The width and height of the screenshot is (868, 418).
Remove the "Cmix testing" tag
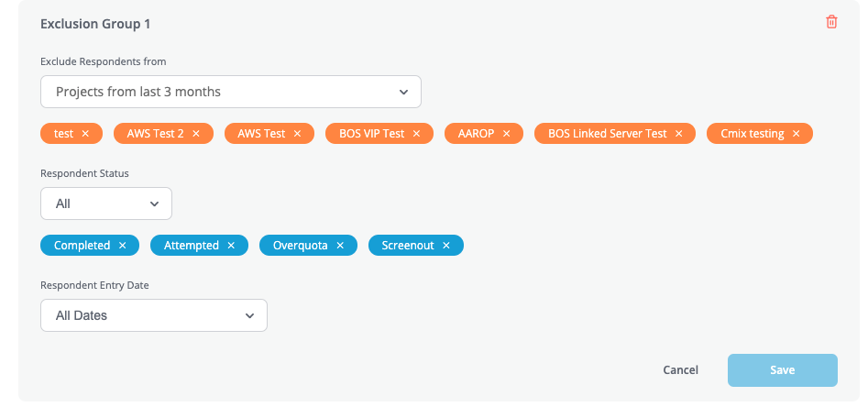tap(796, 134)
